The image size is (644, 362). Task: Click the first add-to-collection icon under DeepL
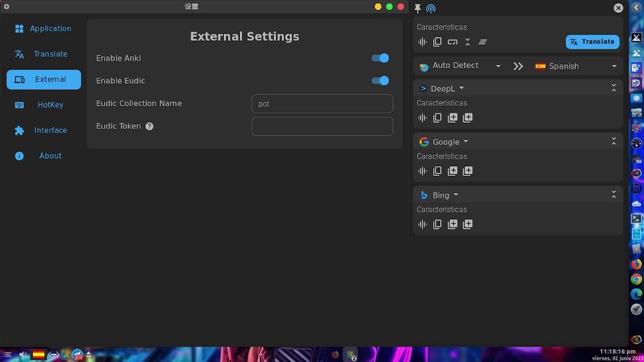pos(452,117)
